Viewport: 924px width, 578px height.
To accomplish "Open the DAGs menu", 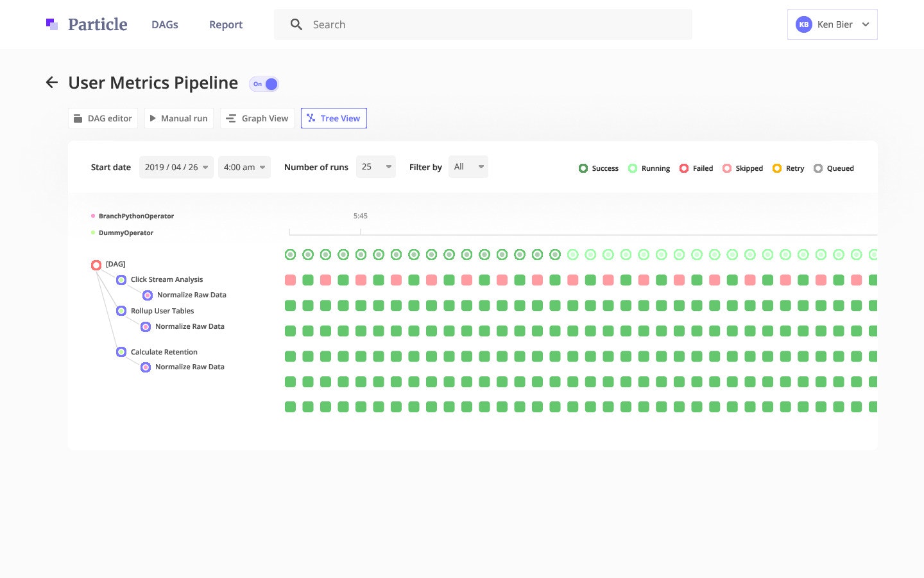I will (x=164, y=24).
